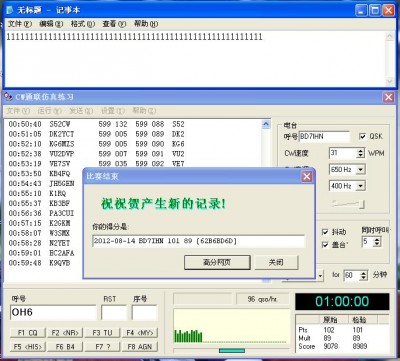Click the F8 AGN button

(140, 347)
